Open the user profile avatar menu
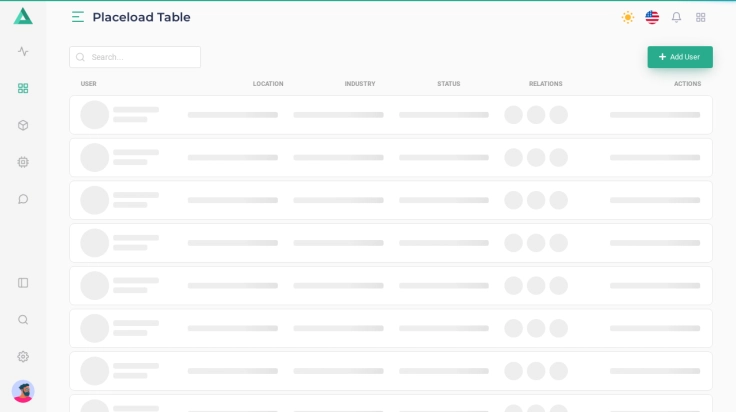 coord(23,391)
